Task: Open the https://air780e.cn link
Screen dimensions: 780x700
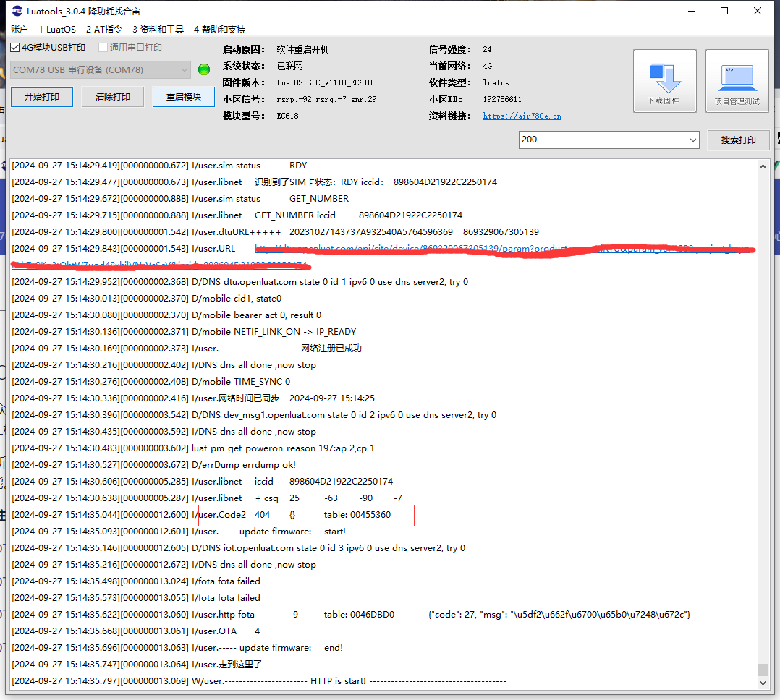Action: tap(522, 116)
